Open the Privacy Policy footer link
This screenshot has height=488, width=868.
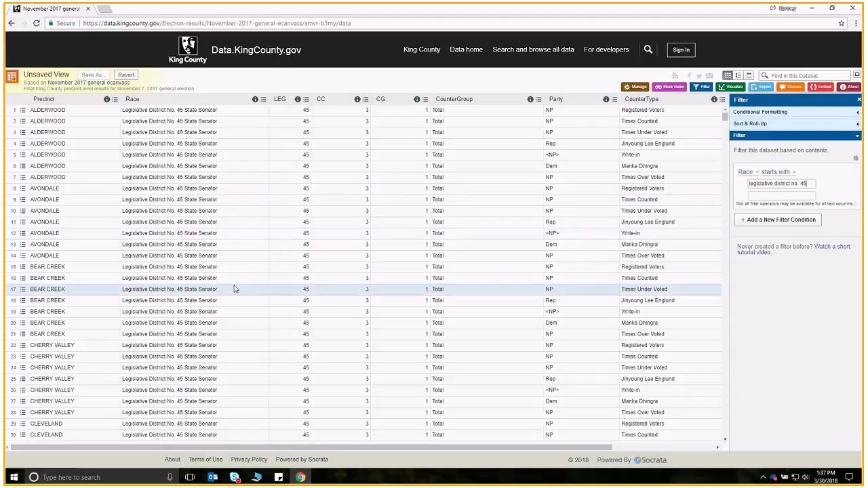tap(249, 460)
